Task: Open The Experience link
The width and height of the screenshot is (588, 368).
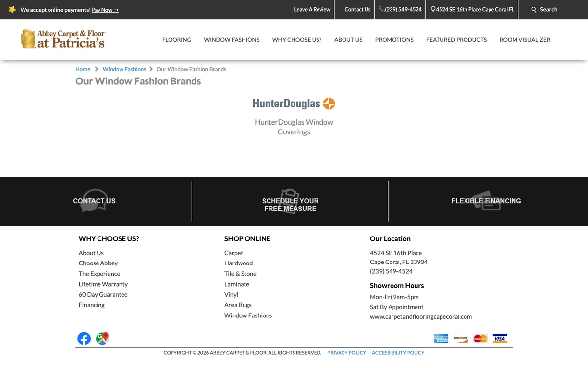Action: pyautogui.click(x=99, y=274)
